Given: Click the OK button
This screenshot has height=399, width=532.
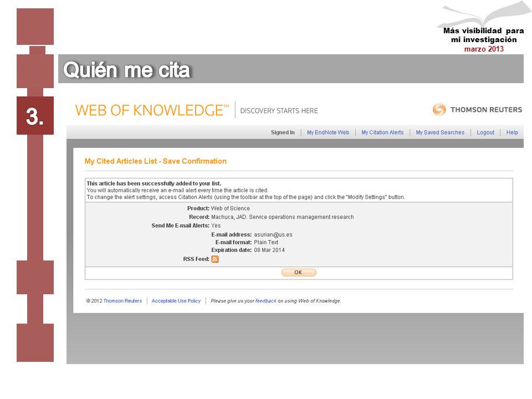Looking at the screenshot, I should click(299, 273).
